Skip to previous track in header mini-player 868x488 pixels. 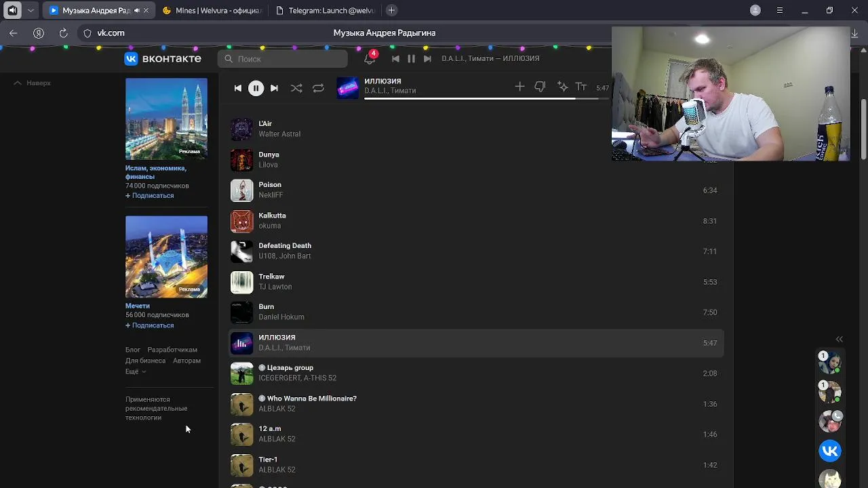coord(395,59)
